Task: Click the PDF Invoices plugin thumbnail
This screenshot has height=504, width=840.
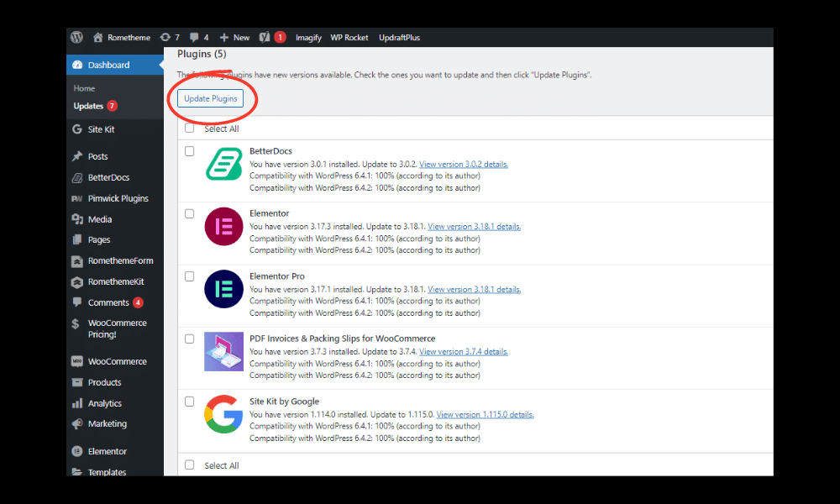Action: point(224,352)
